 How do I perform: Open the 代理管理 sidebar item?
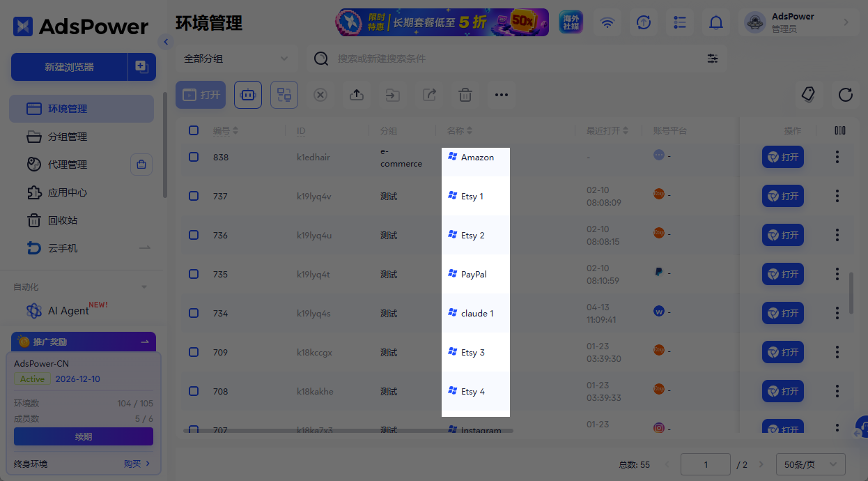(x=68, y=165)
